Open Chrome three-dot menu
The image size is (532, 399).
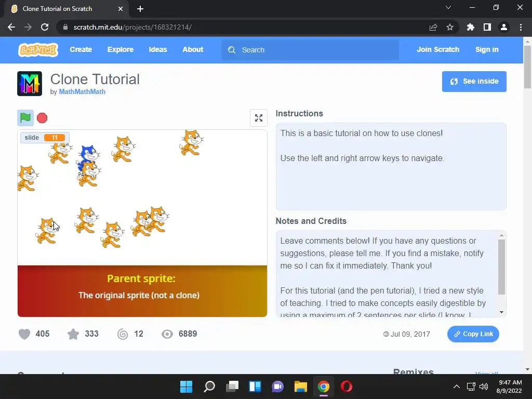pos(521,27)
